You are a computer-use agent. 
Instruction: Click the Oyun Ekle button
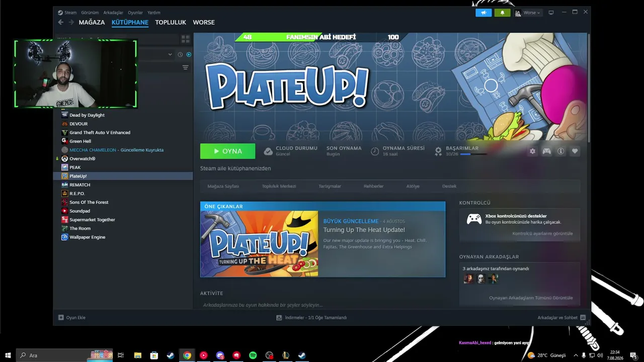pyautogui.click(x=72, y=318)
